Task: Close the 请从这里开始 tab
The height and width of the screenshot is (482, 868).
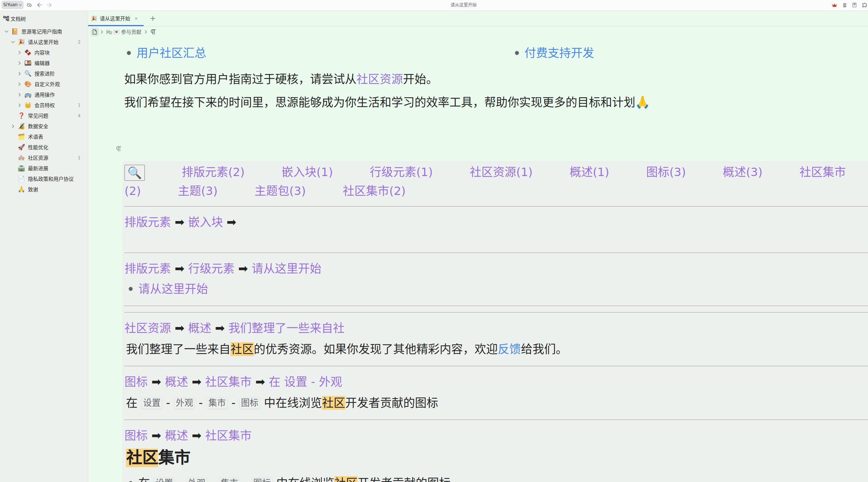Action: [x=136, y=19]
